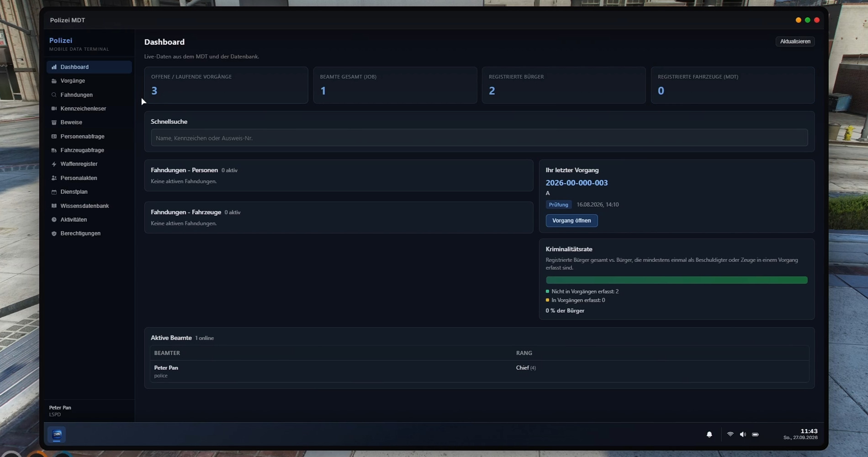868x457 pixels.
Task: Click the Registrierte Fahrzeuge (MDT) card
Action: pyautogui.click(x=733, y=85)
